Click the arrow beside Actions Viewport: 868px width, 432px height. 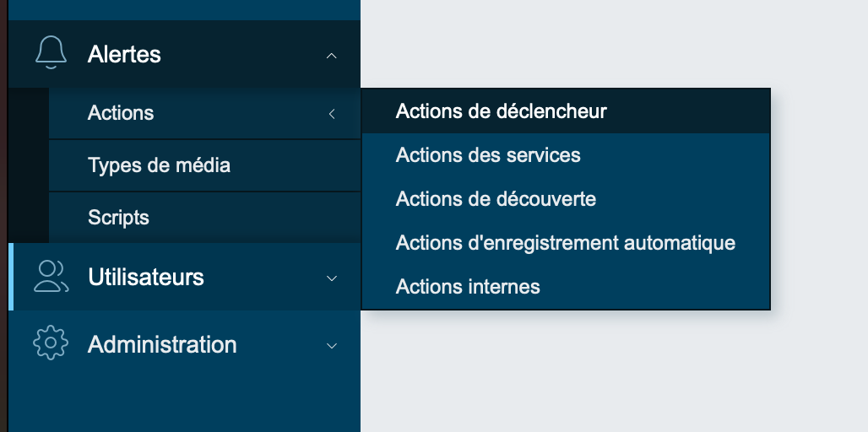tap(332, 113)
